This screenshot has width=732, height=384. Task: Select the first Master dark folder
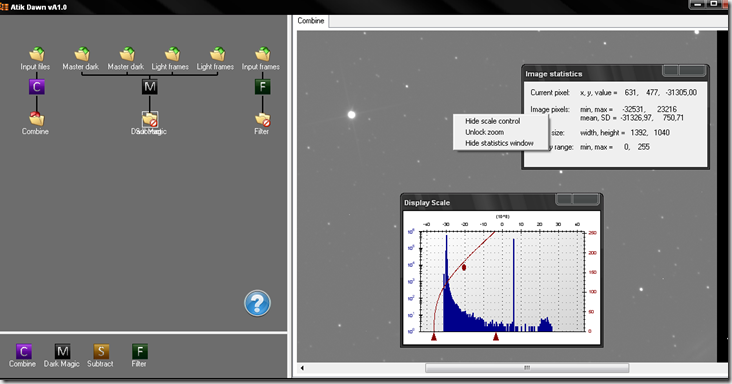click(82, 54)
